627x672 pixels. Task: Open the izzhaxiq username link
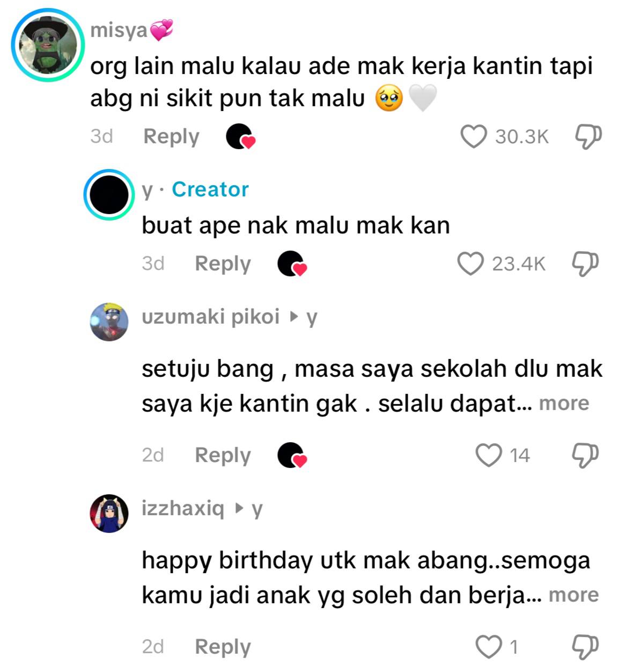coord(183,508)
